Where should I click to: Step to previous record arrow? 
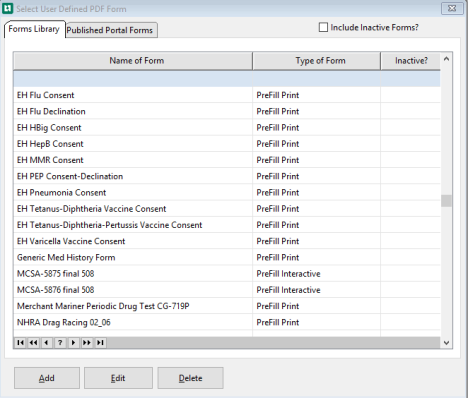tap(47, 343)
